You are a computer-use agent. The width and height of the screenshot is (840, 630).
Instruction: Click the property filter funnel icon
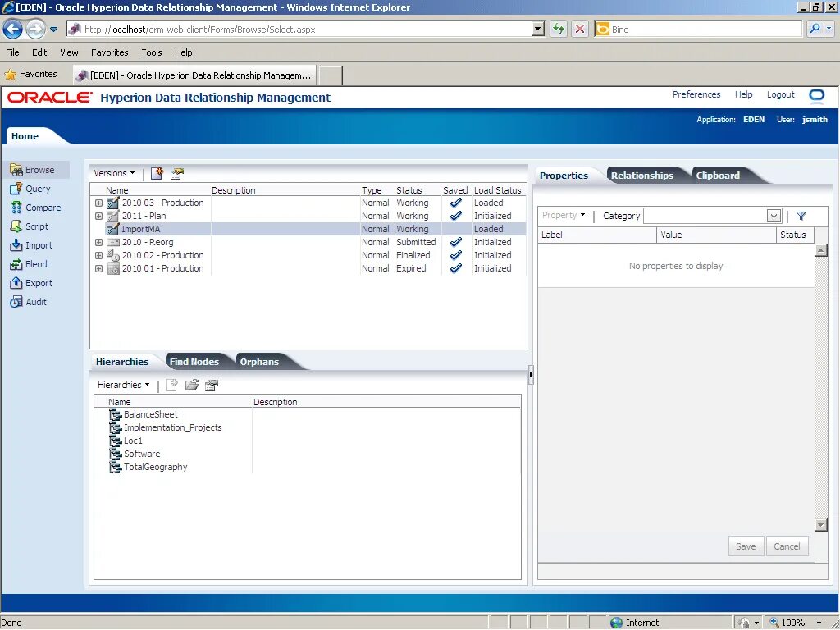click(x=801, y=216)
